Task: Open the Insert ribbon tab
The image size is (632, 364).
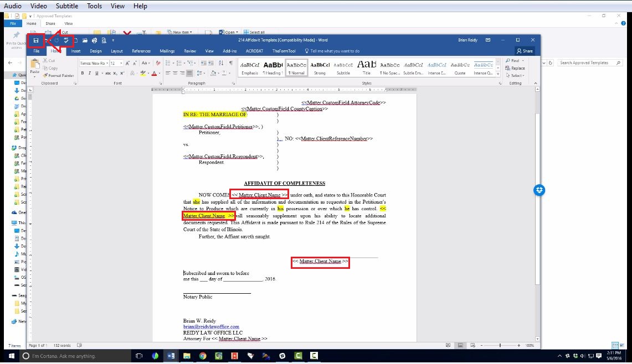Action: (x=76, y=51)
